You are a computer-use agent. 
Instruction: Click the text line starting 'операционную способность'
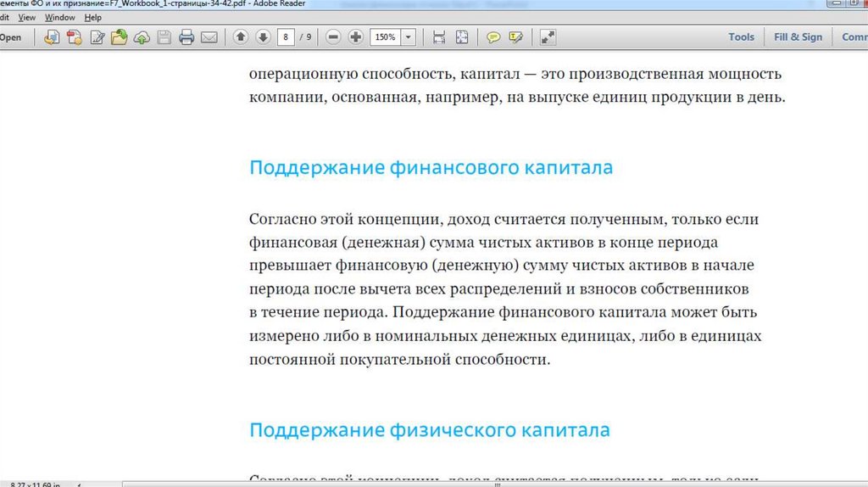(515, 74)
